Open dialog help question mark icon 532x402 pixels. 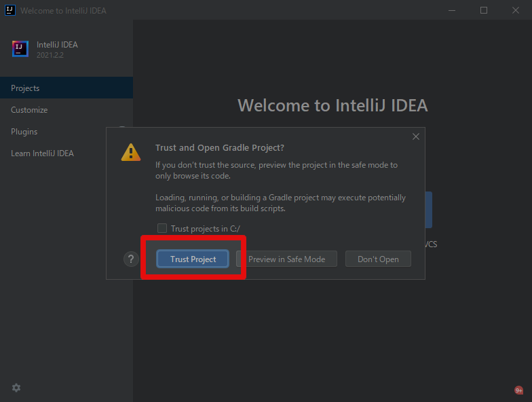131,259
